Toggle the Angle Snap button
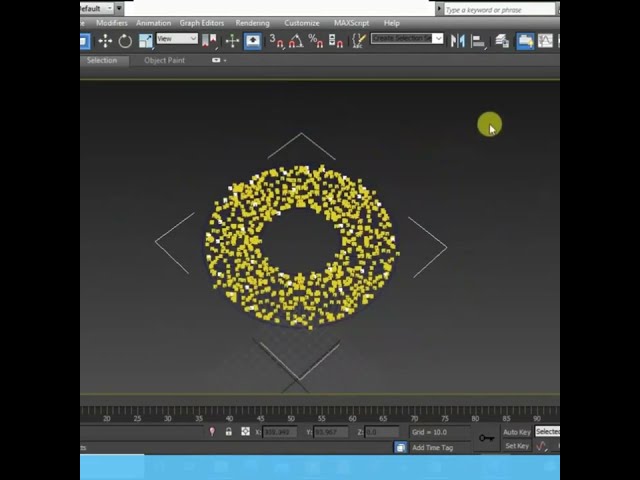This screenshot has width=640, height=480. [296, 41]
